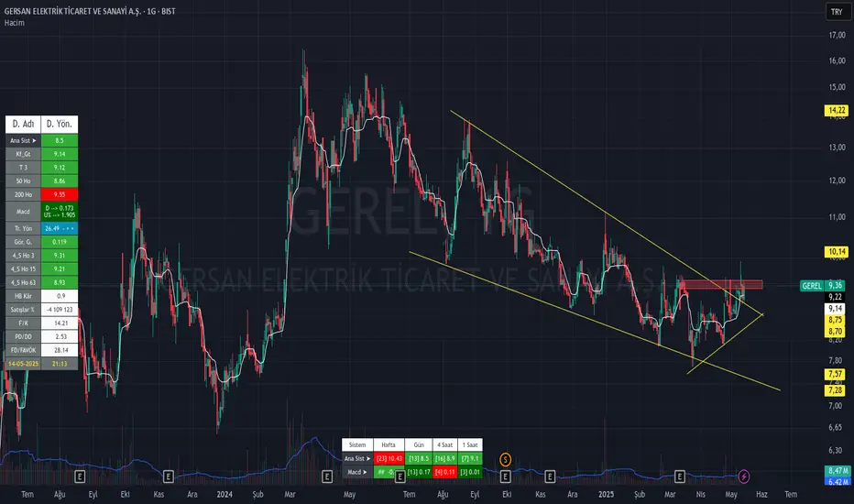Click the D. Adı table header

(23, 125)
